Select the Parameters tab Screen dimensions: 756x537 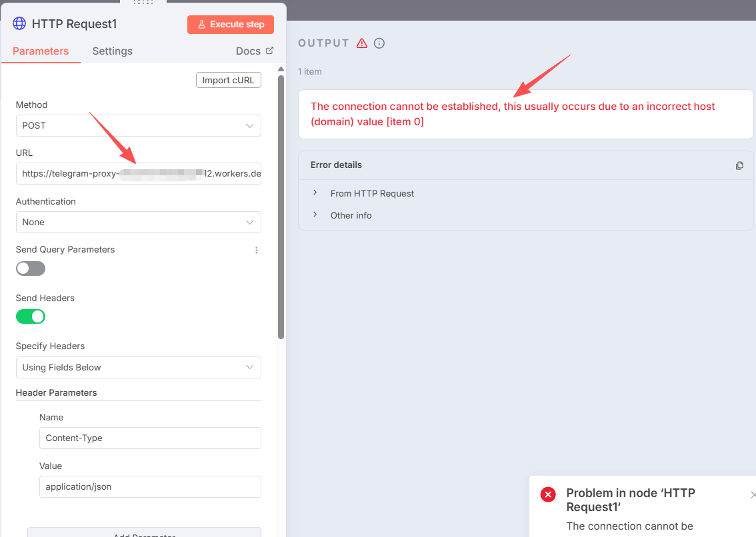41,51
